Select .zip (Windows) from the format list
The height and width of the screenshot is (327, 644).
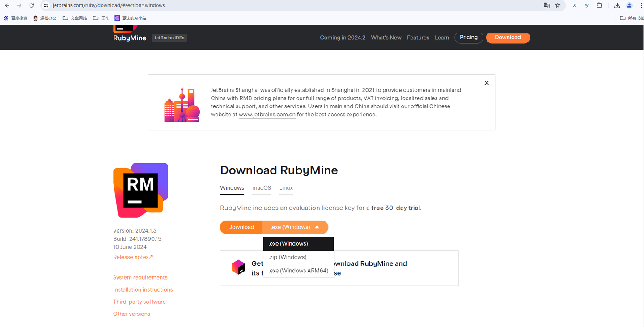287,257
